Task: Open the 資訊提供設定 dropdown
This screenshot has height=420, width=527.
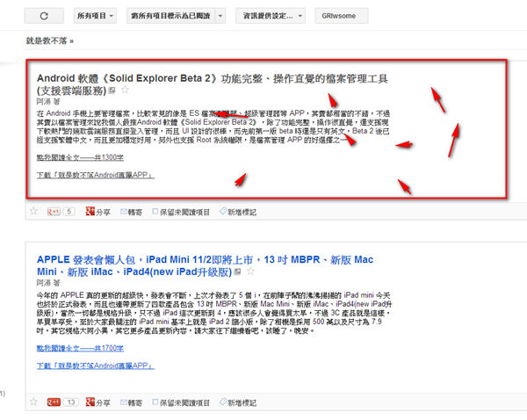Action: point(271,16)
